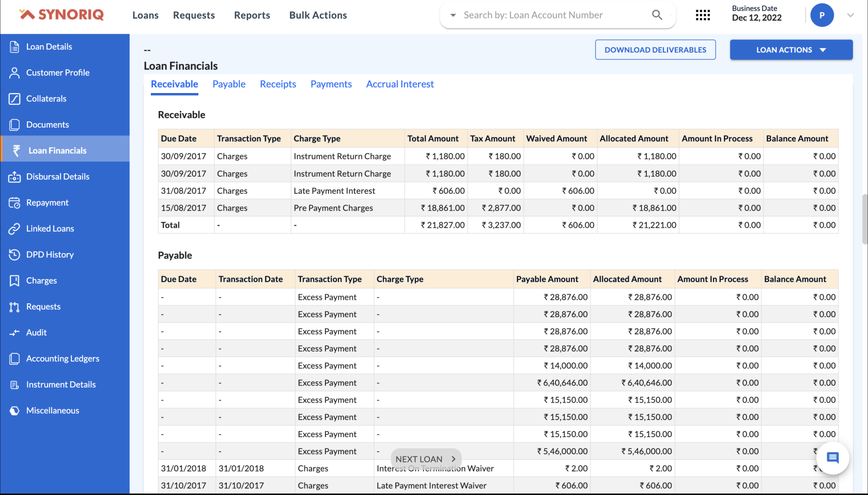This screenshot has height=495, width=868.
Task: Click the Charges bookmark icon
Action: pos(14,281)
